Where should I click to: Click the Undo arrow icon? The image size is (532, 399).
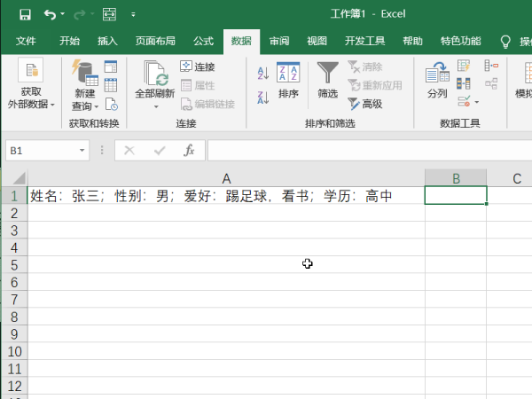(x=50, y=14)
